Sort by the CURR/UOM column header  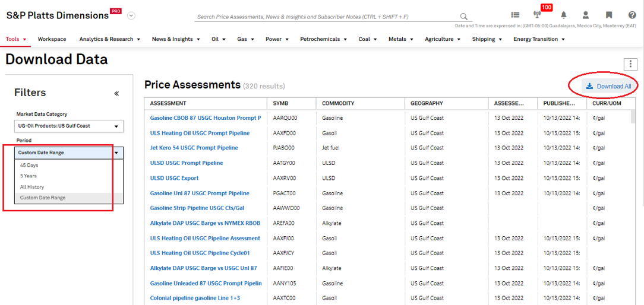[x=607, y=103]
